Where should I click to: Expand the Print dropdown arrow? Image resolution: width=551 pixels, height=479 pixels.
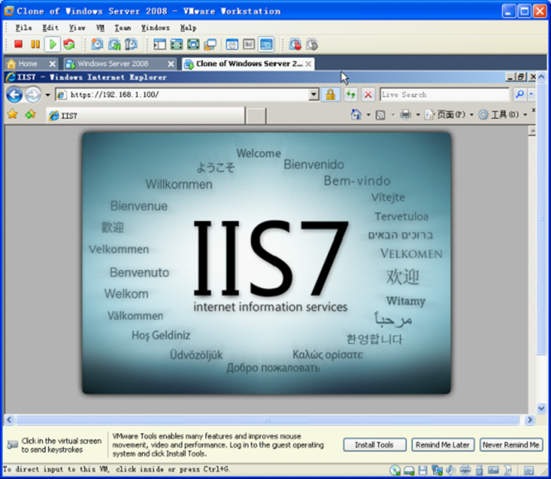418,115
